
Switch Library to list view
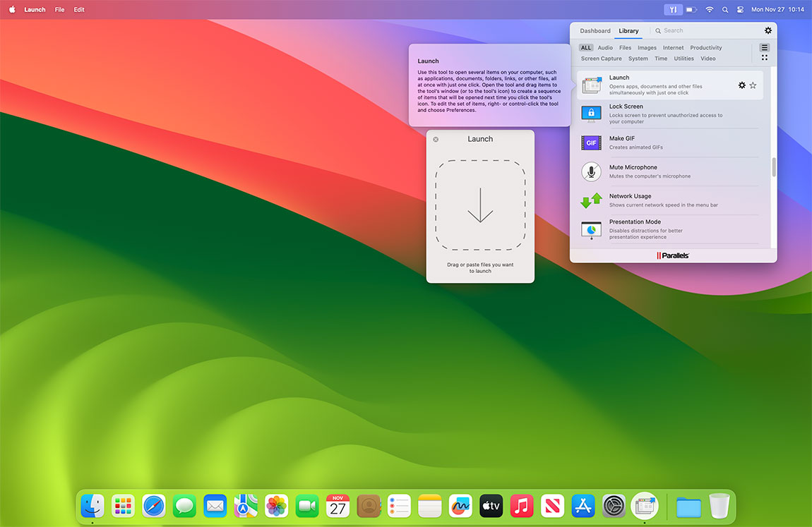pyautogui.click(x=764, y=48)
